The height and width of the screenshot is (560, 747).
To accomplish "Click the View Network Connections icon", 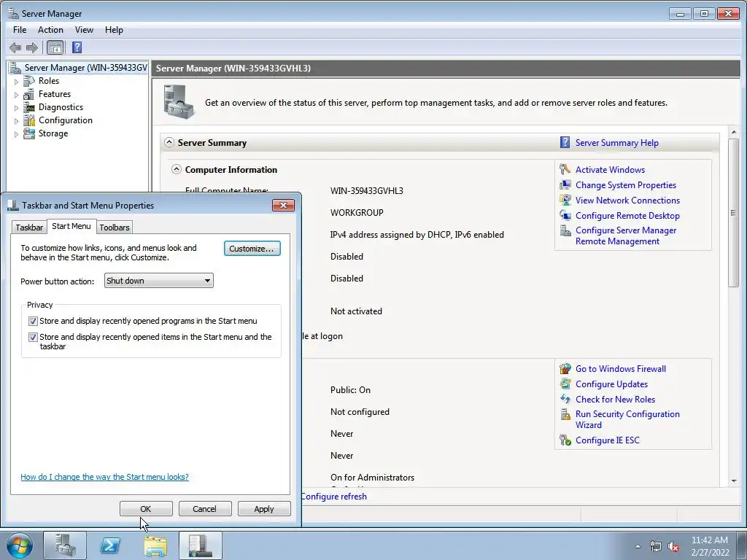I will tap(565, 200).
